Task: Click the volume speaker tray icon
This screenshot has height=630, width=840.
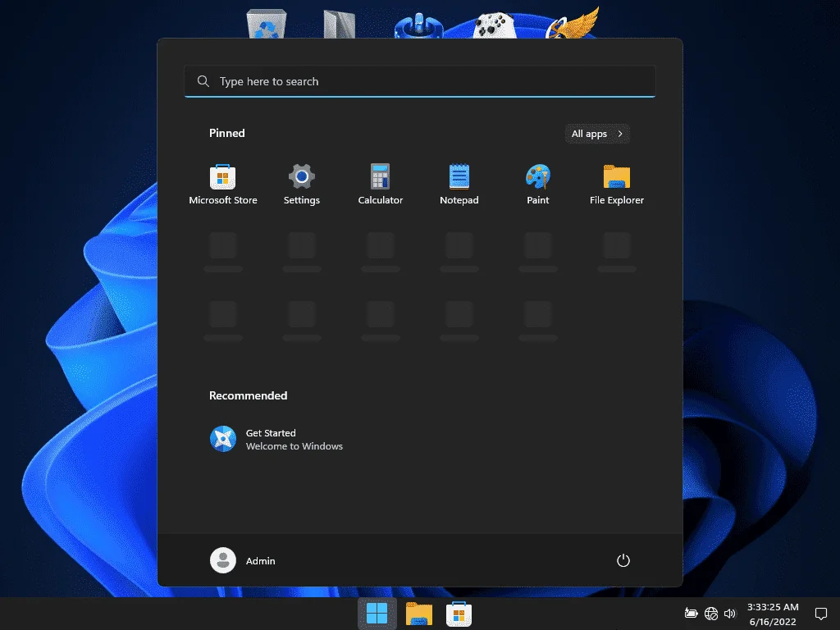Action: point(729,614)
